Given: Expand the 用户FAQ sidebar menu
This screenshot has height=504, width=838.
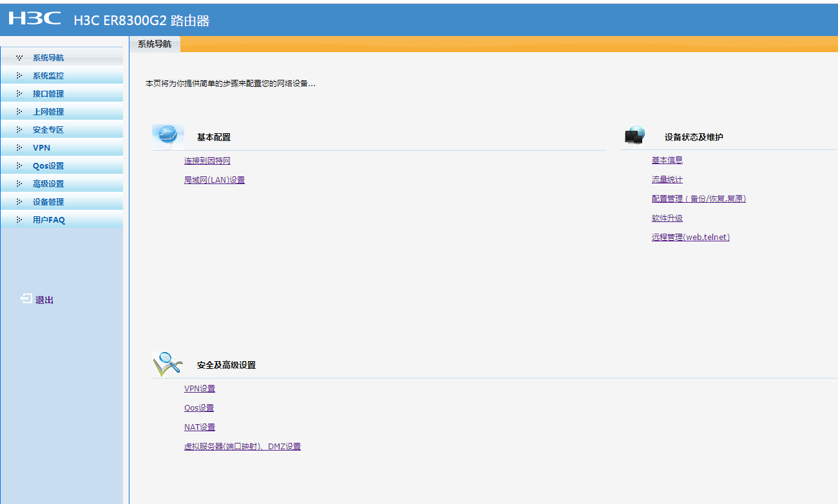Looking at the screenshot, I should pyautogui.click(x=61, y=220).
